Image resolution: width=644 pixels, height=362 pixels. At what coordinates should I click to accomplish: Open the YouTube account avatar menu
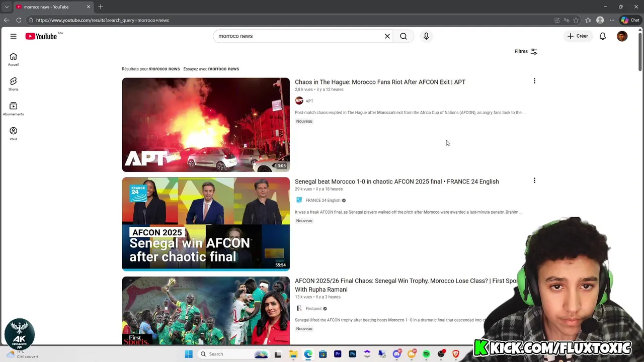[622, 36]
